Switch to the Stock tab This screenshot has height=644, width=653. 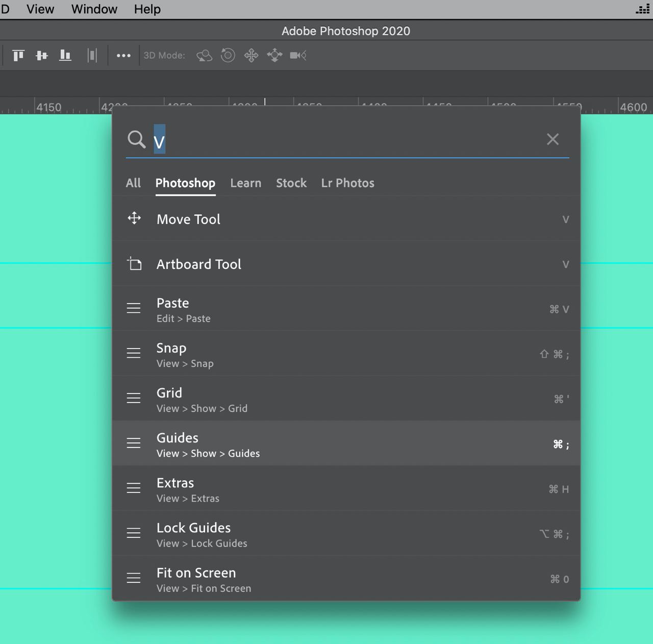click(291, 183)
